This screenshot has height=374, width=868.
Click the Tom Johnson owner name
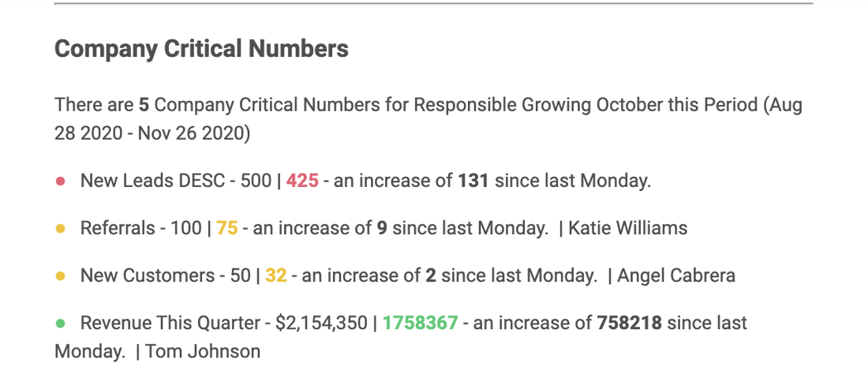(x=203, y=351)
